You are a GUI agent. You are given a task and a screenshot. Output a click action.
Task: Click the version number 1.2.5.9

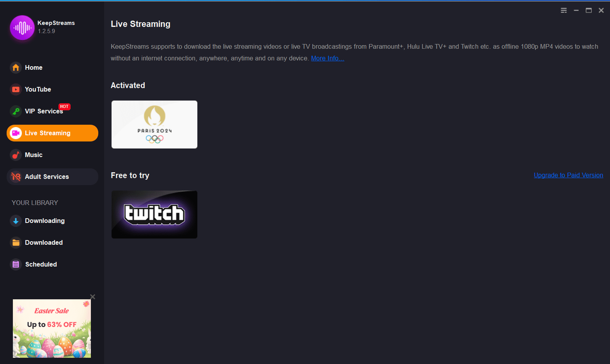pos(46,31)
